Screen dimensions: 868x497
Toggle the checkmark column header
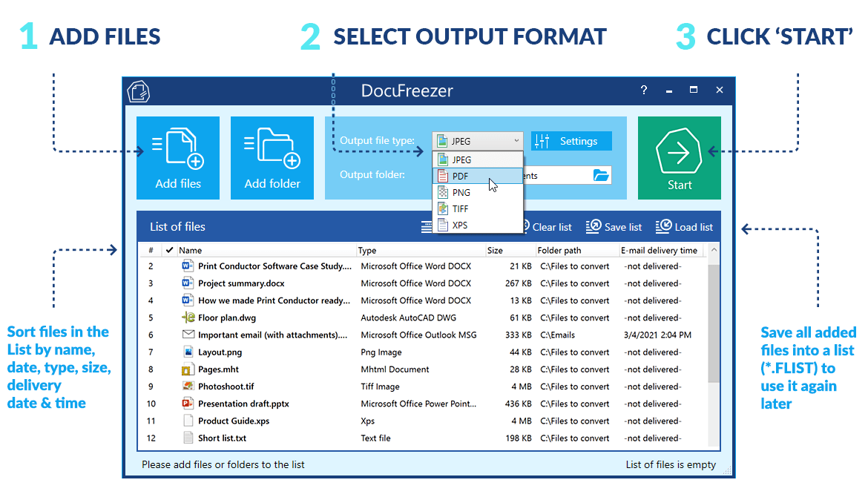(170, 251)
